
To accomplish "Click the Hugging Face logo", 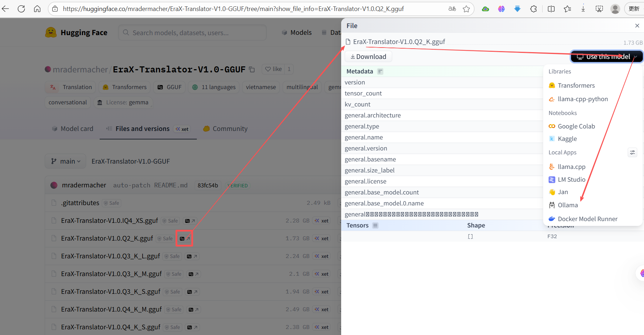I will (x=76, y=33).
